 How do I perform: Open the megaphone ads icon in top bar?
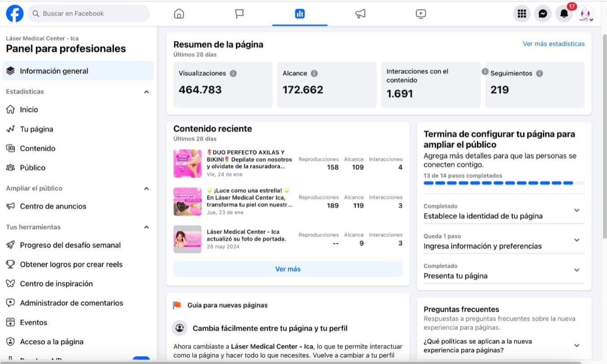click(360, 14)
